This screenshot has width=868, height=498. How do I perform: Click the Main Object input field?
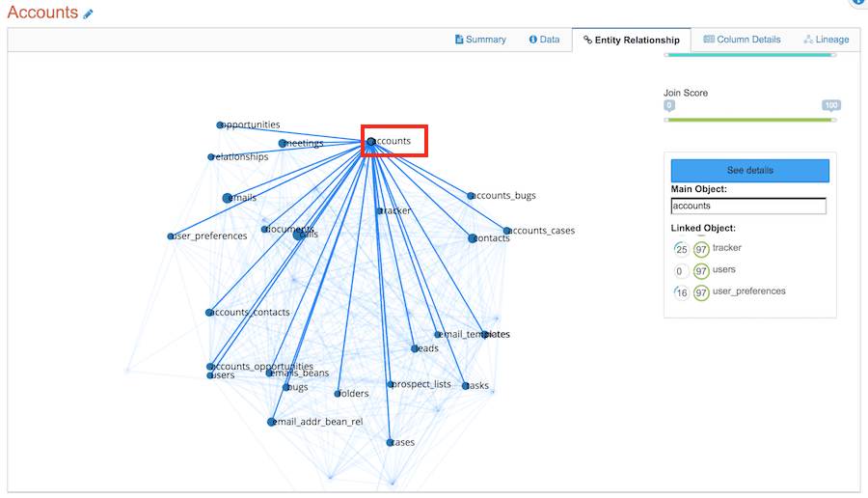point(748,207)
